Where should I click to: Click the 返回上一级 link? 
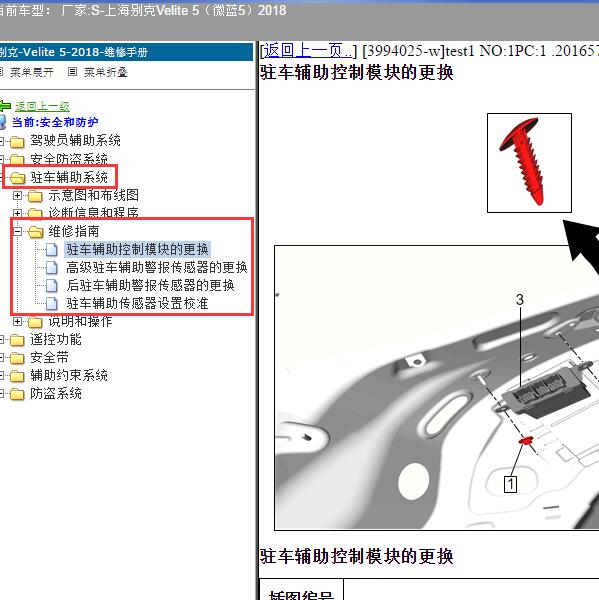tap(42, 106)
